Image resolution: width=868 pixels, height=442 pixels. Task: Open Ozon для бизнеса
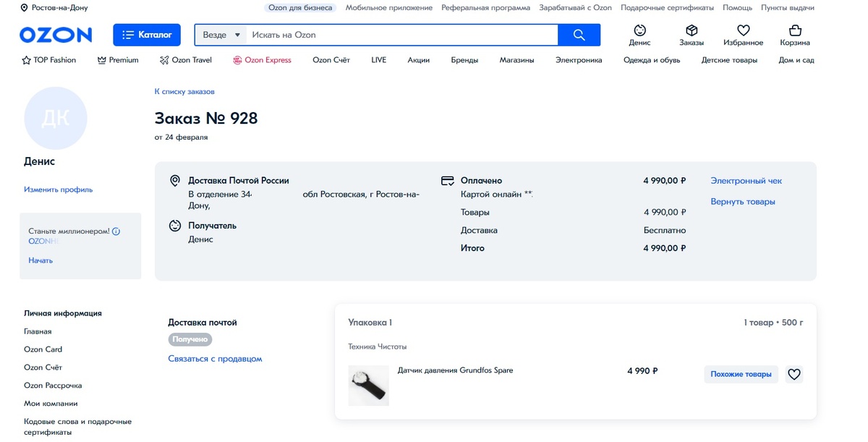point(300,8)
